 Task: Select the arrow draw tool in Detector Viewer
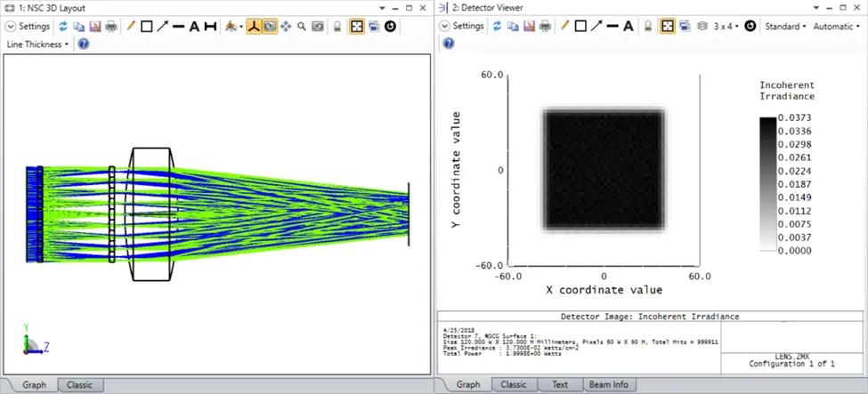coord(596,27)
